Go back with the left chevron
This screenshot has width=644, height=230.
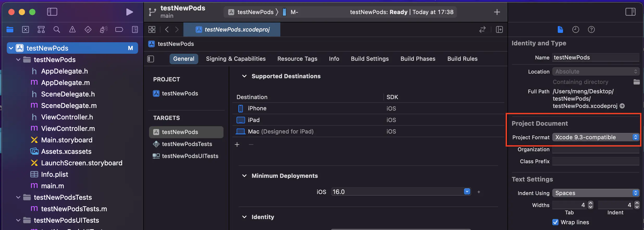167,29
